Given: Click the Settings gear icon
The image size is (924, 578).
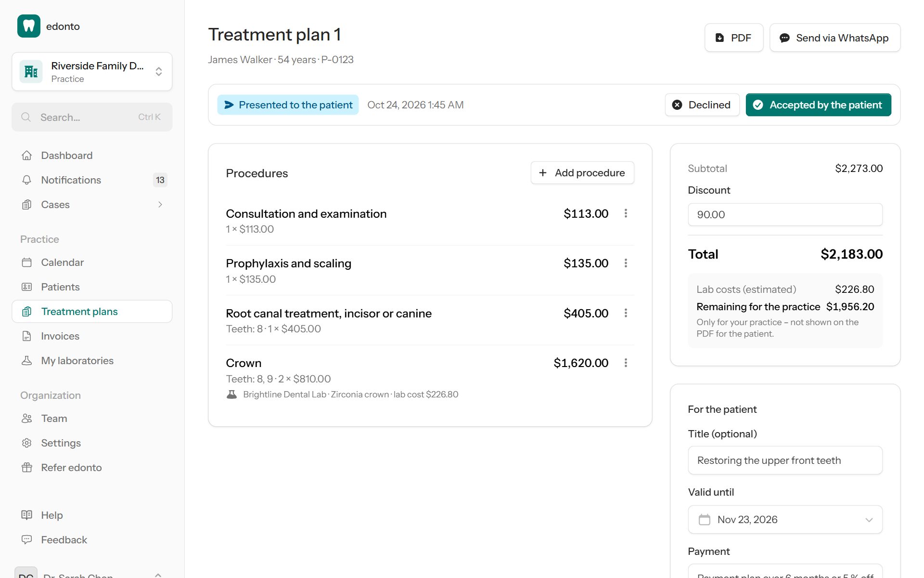Looking at the screenshot, I should click(x=27, y=443).
